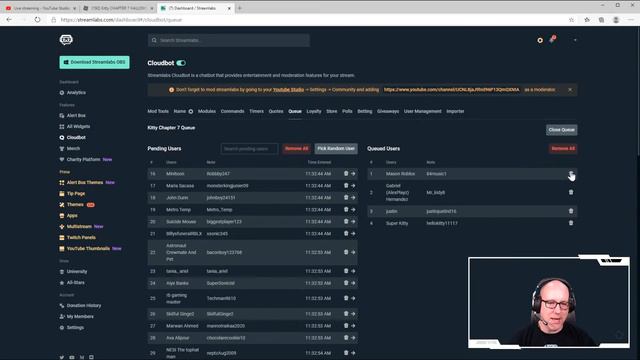Click Download Streamlabs OBS button
Viewport: 640px width, 360px height.
[94, 62]
